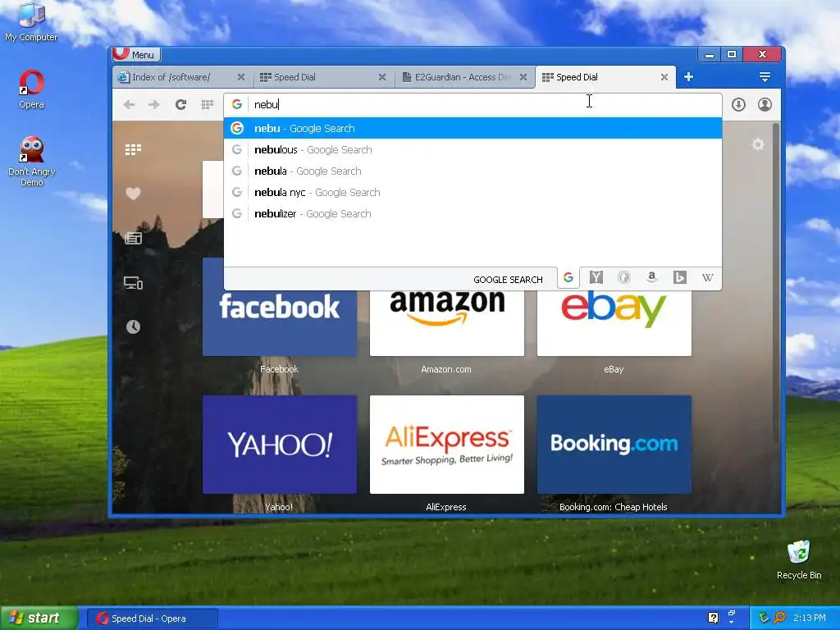Screen dimensions: 840x630
Task: Click the magnifier tray icon
Action: click(779, 618)
